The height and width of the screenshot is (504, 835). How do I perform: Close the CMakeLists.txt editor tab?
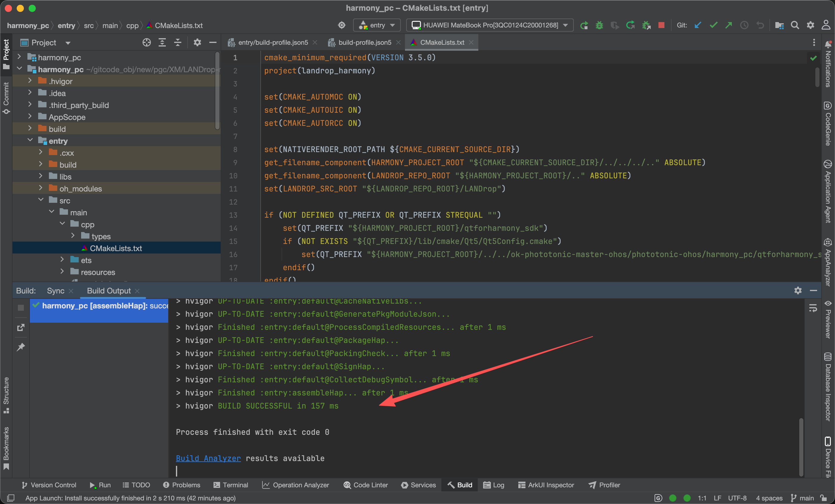pos(471,42)
